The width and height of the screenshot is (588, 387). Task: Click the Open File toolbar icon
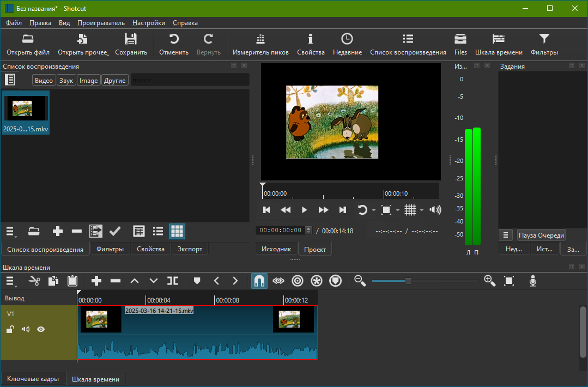tap(28, 44)
